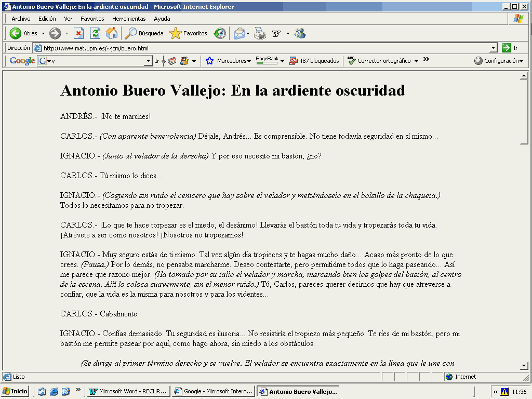
Task: Expand the Corrector ortográfico dropdown arrow
Action: pyautogui.click(x=416, y=61)
